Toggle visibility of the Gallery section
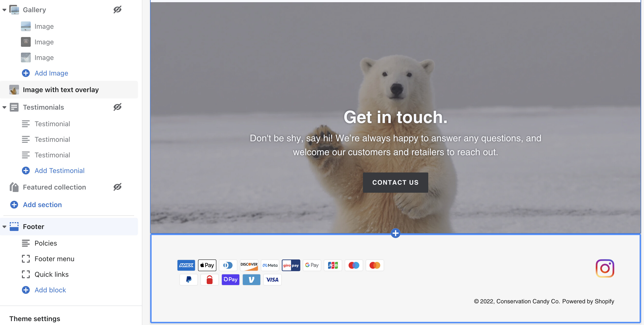 click(117, 10)
